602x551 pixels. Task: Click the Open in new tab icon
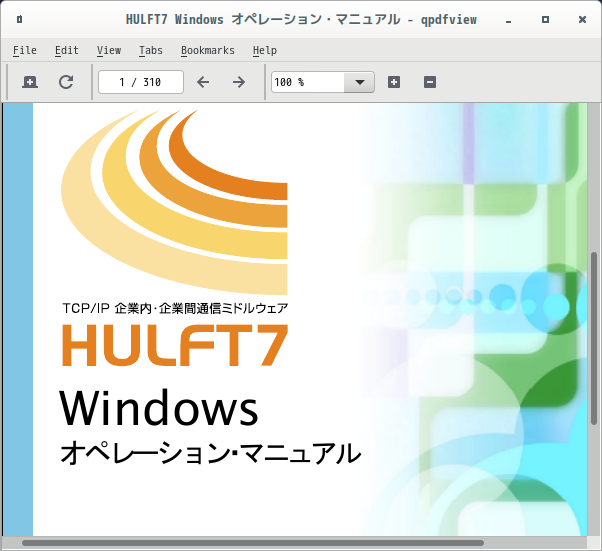point(30,82)
